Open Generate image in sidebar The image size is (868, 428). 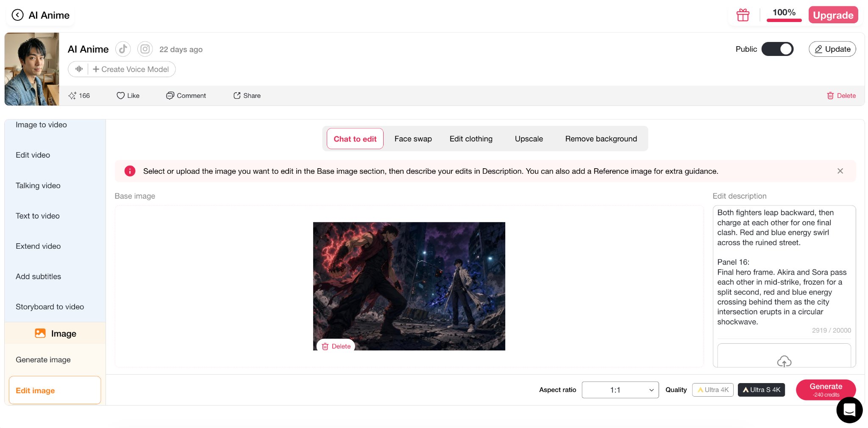click(43, 360)
